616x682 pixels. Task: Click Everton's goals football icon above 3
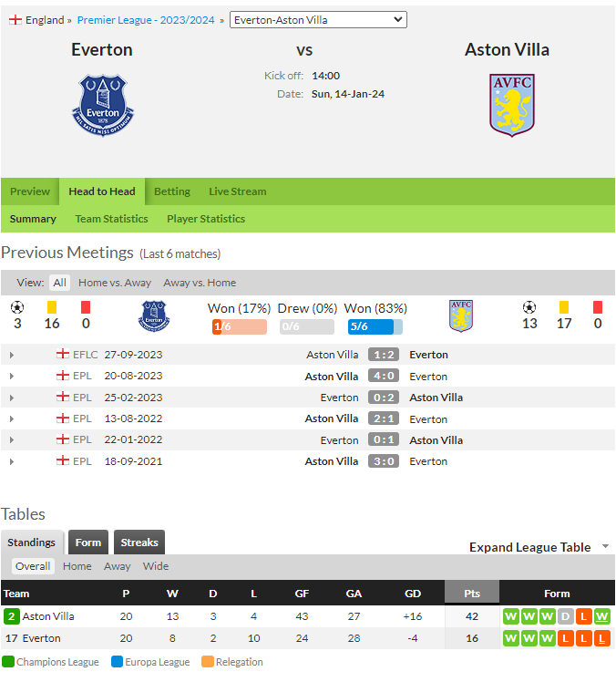(x=17, y=307)
